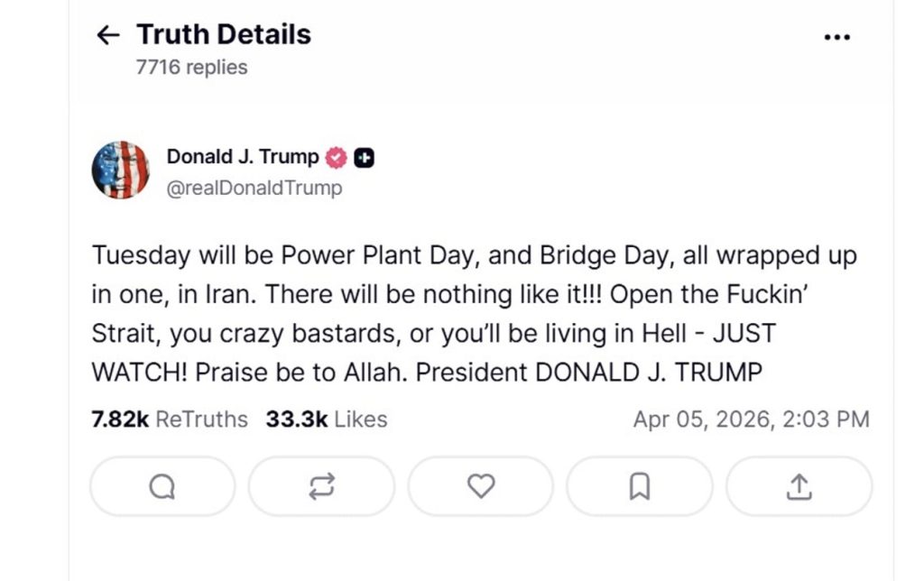Viewport: 924px width, 581px height.
Task: View the 7.82k ReTruths list
Action: (170, 420)
